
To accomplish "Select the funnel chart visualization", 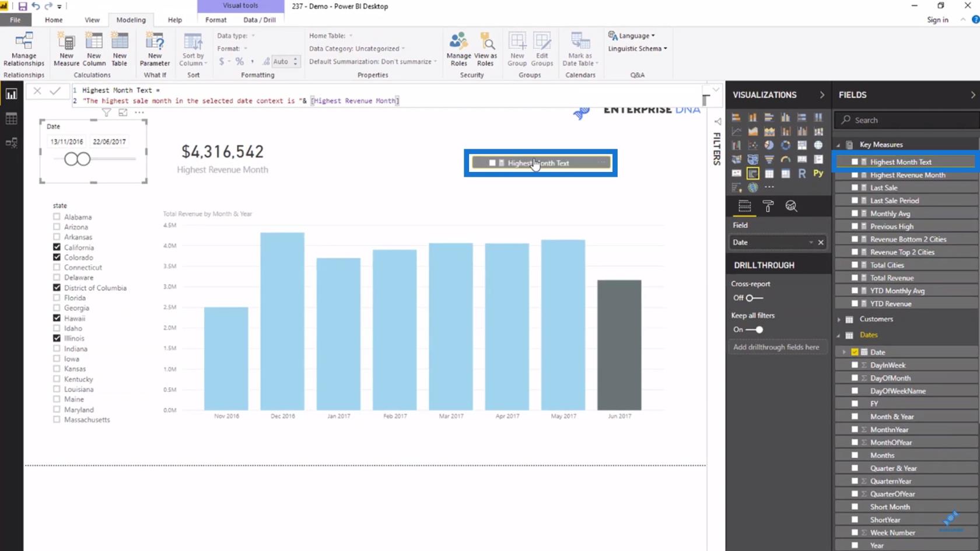I will 769,159.
